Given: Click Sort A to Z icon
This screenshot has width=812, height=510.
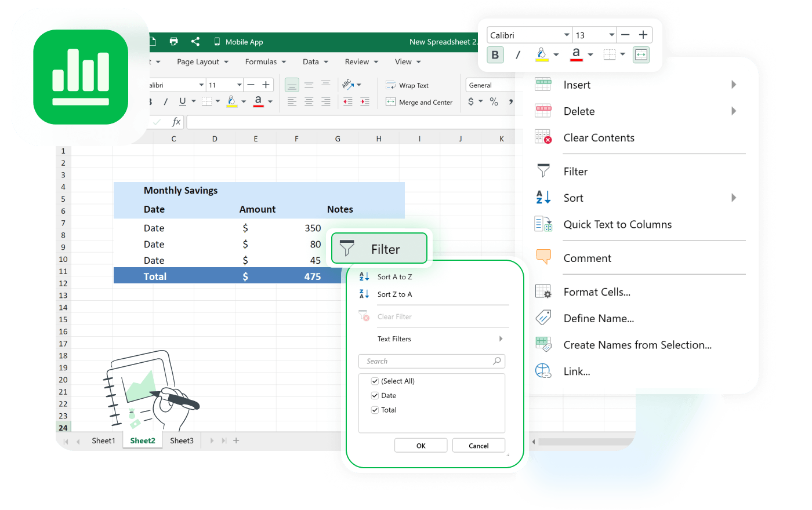Looking at the screenshot, I should (x=364, y=277).
